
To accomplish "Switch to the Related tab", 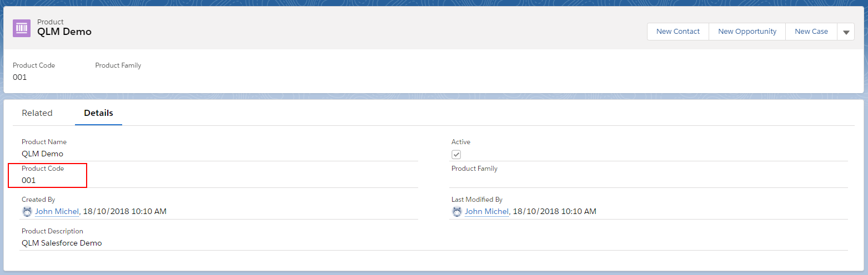I will point(37,113).
